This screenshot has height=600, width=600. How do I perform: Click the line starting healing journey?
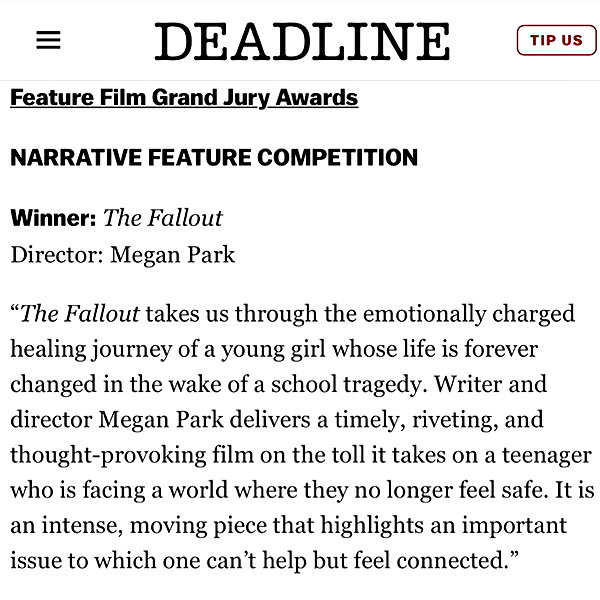click(274, 349)
